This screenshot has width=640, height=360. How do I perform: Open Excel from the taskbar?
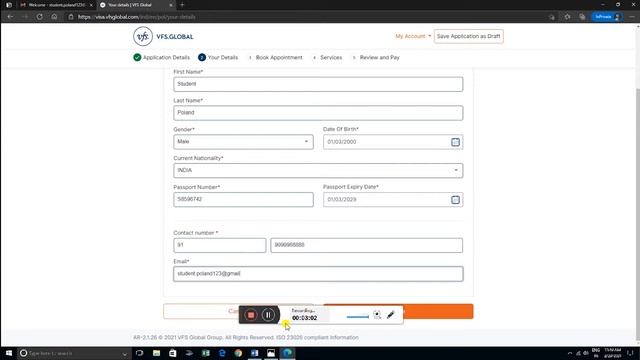206,353
